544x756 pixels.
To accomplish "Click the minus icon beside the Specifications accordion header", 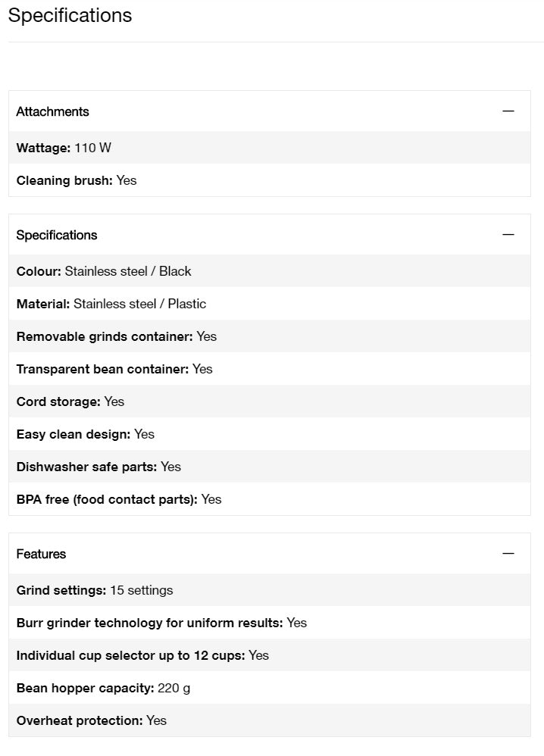I will [508, 235].
